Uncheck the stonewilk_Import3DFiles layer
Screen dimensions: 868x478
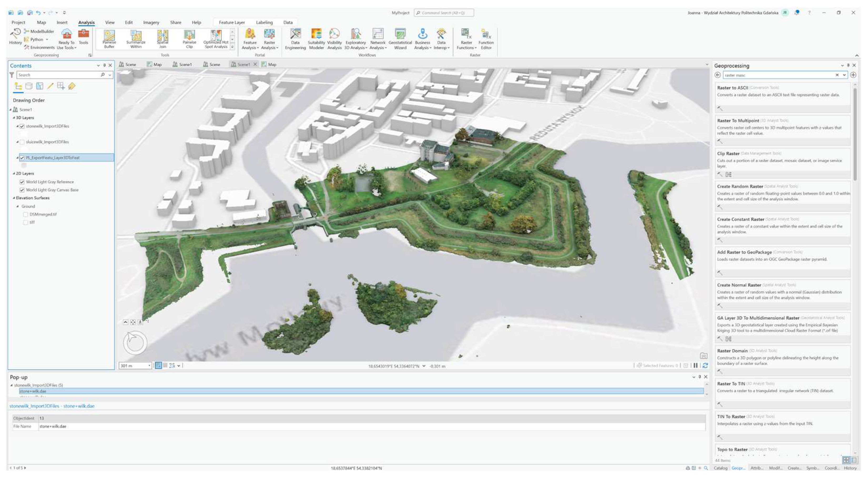[22, 126]
